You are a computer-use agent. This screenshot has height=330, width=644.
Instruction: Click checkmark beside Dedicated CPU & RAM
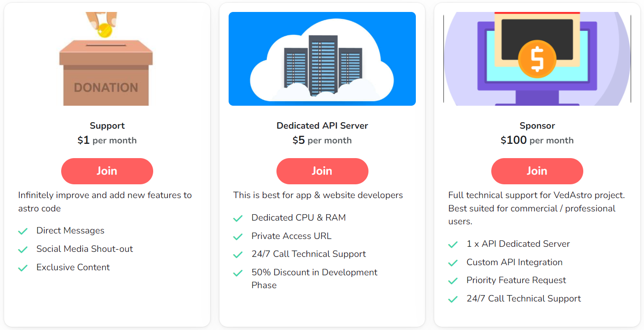point(238,218)
